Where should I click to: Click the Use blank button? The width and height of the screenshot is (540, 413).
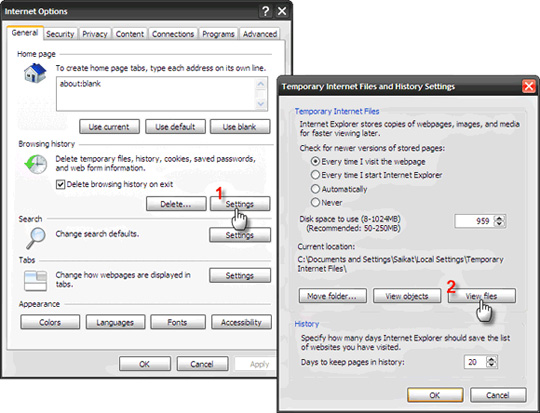pyautogui.click(x=240, y=127)
